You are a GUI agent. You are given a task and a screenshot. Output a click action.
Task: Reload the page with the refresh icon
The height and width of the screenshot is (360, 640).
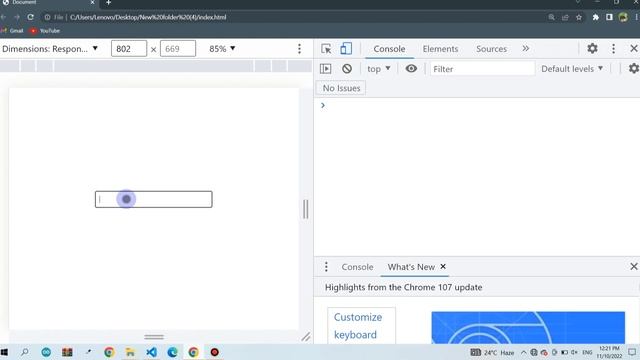(x=31, y=17)
